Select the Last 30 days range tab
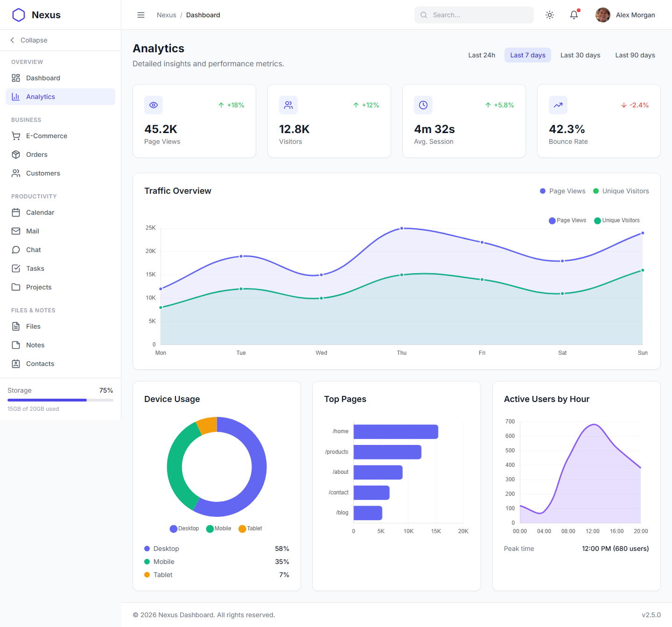Viewport: 672px width, 627px height. click(x=580, y=55)
